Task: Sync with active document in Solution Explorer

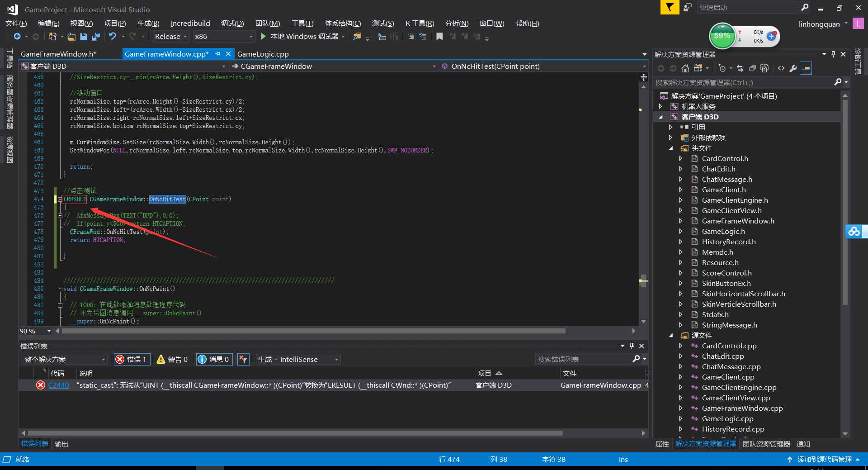Action: (740, 68)
